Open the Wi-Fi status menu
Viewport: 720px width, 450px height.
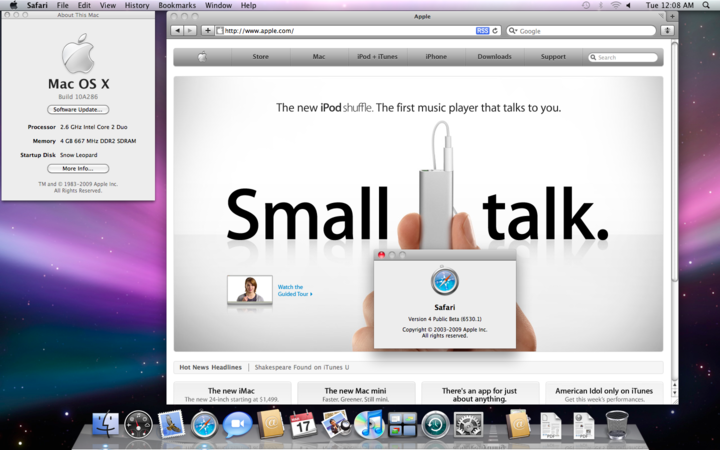click(615, 5)
